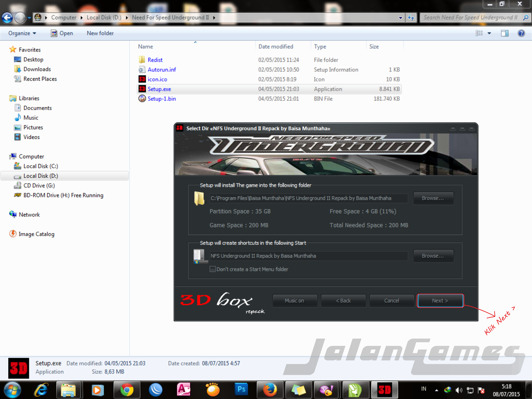The image size is (532, 399).
Task: Expand the Computer breadcrumb arrow
Action: [81, 18]
